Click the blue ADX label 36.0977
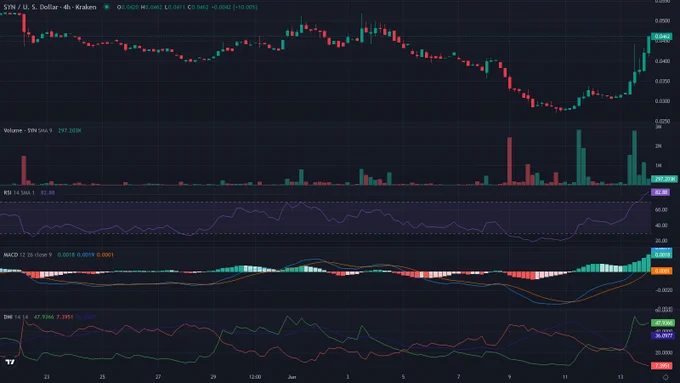This screenshot has width=680, height=383. coord(663,336)
